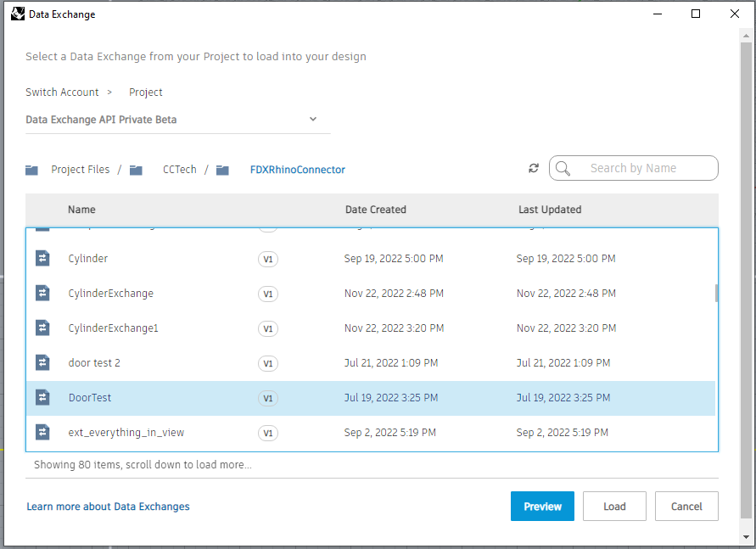Click the refresh icon beside search
The image size is (756, 549).
click(534, 168)
